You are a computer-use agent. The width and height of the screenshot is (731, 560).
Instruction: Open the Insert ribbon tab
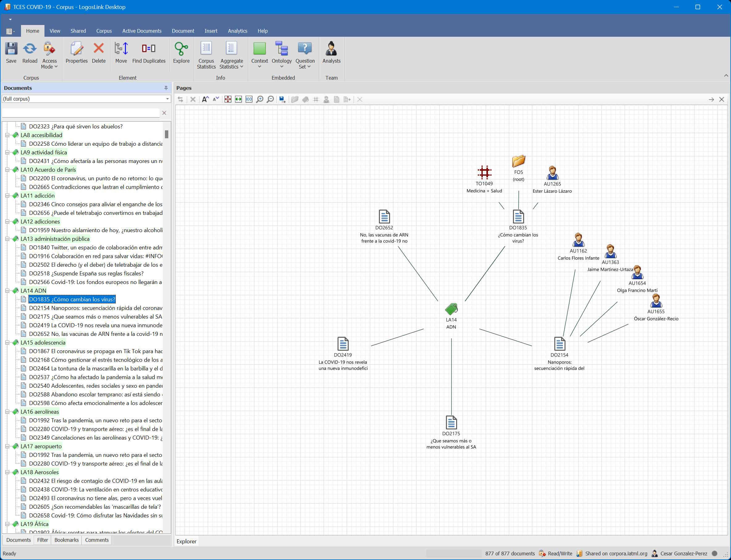pos(211,31)
